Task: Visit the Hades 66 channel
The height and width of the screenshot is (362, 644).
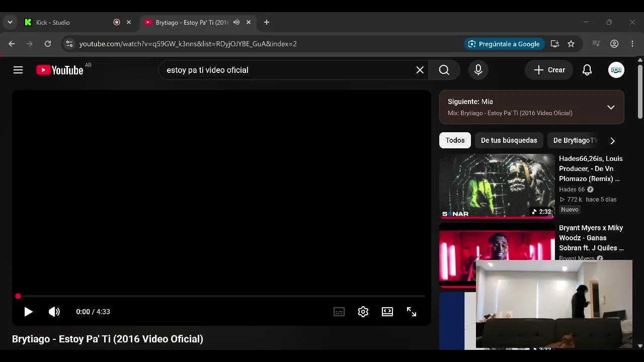Action: [572, 190]
